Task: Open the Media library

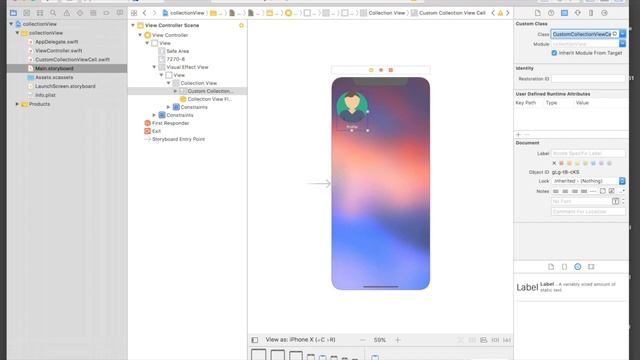Action: tap(591, 267)
